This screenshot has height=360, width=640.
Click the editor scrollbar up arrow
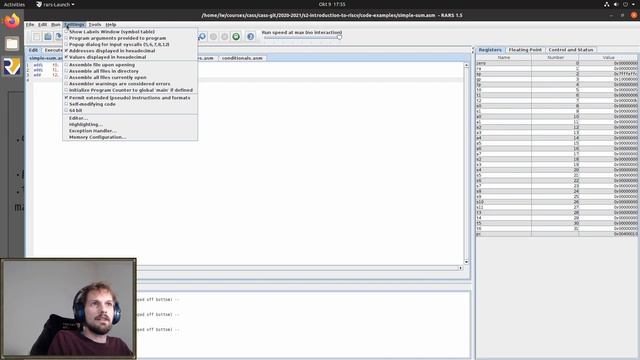[466, 65]
